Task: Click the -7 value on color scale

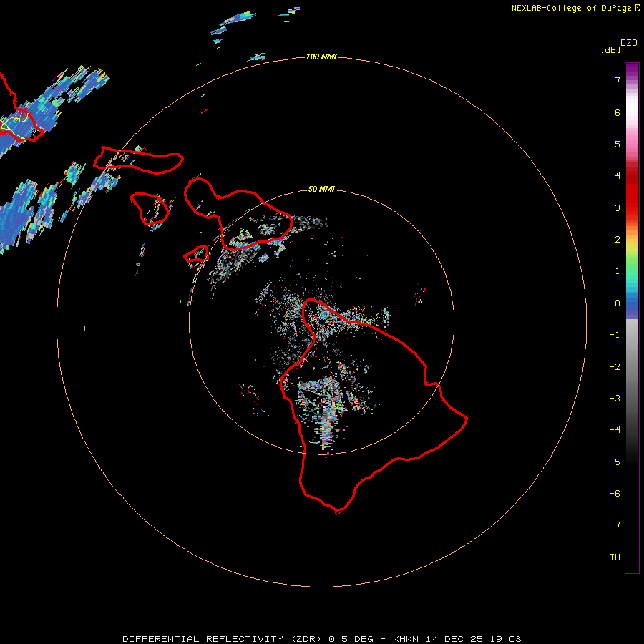Action: (x=615, y=525)
